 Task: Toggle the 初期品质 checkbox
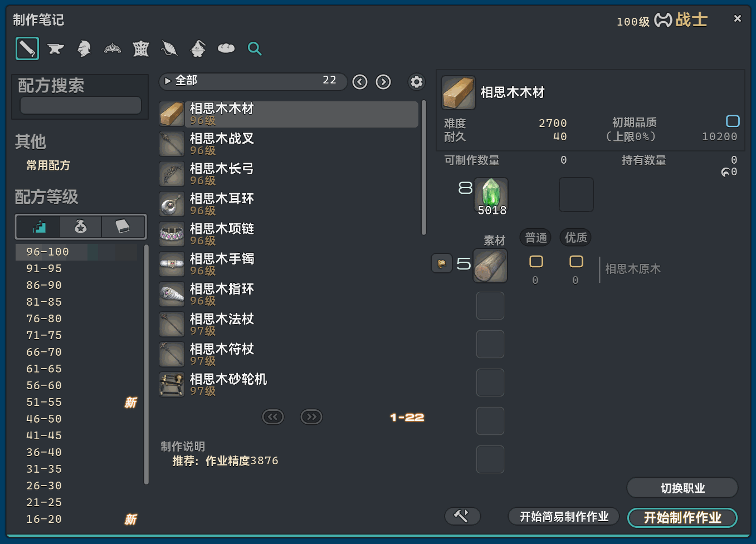click(x=733, y=121)
